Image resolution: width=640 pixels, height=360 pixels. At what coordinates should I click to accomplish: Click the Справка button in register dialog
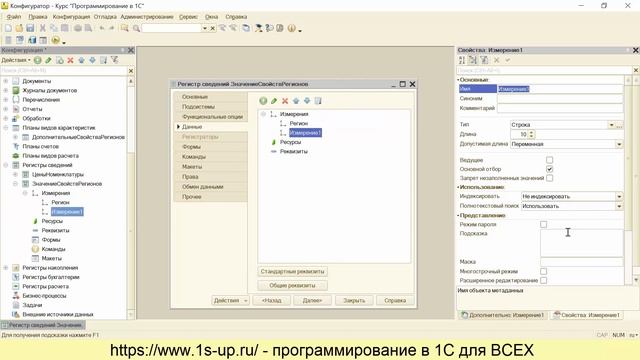tap(395, 300)
